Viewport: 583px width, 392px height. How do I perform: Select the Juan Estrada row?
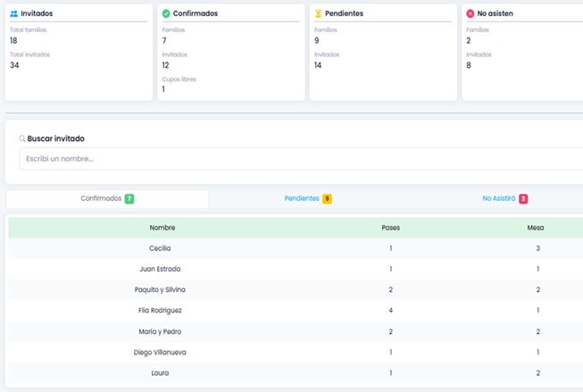162,269
